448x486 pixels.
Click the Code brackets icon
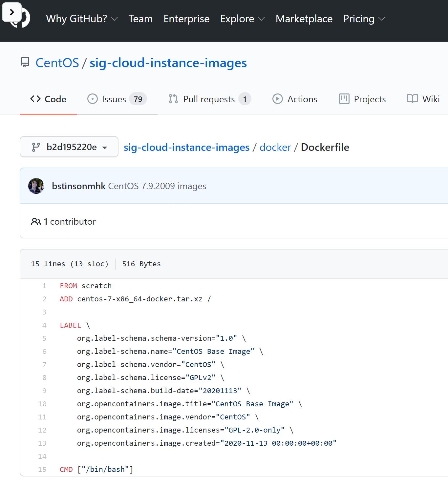35,99
